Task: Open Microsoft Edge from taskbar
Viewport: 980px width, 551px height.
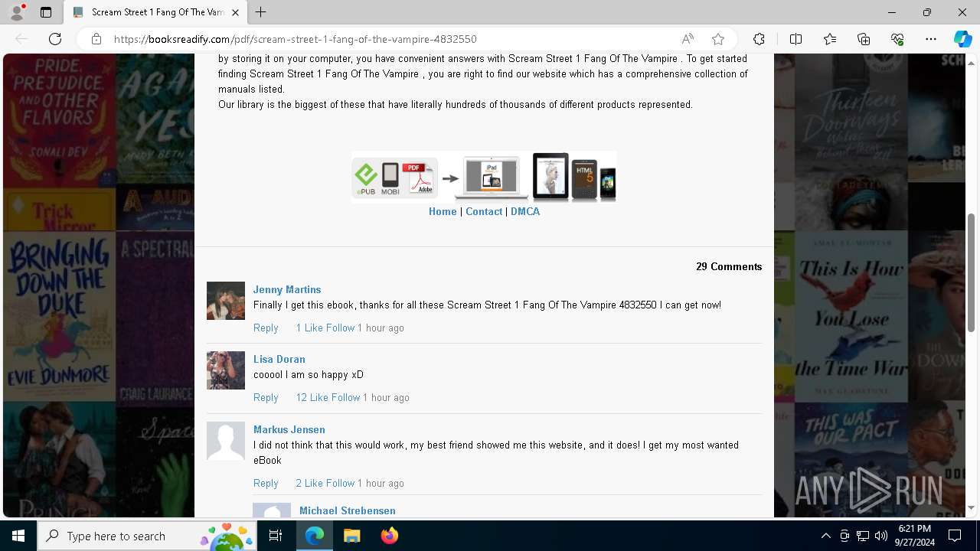Action: coord(315,536)
